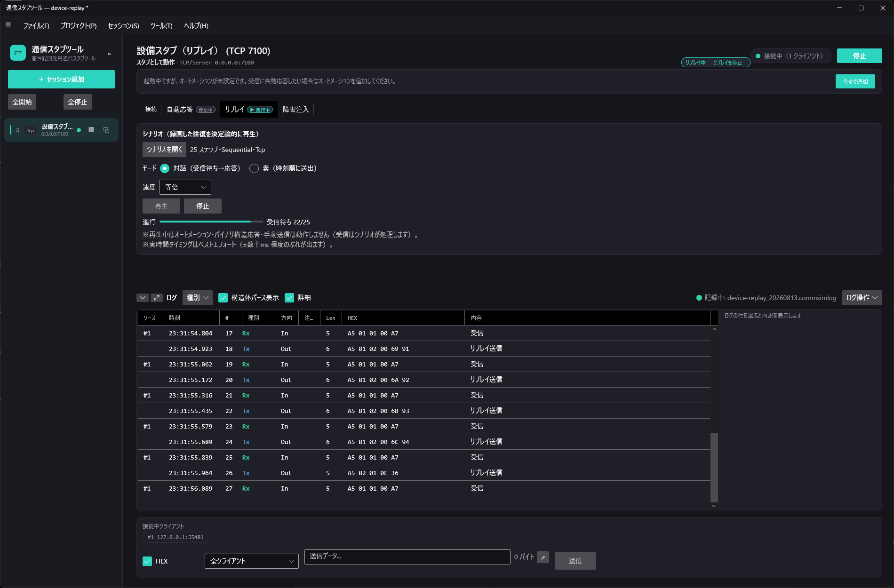Stop the 設備スタブ session with the square icon
The image size is (894, 588).
(91, 130)
